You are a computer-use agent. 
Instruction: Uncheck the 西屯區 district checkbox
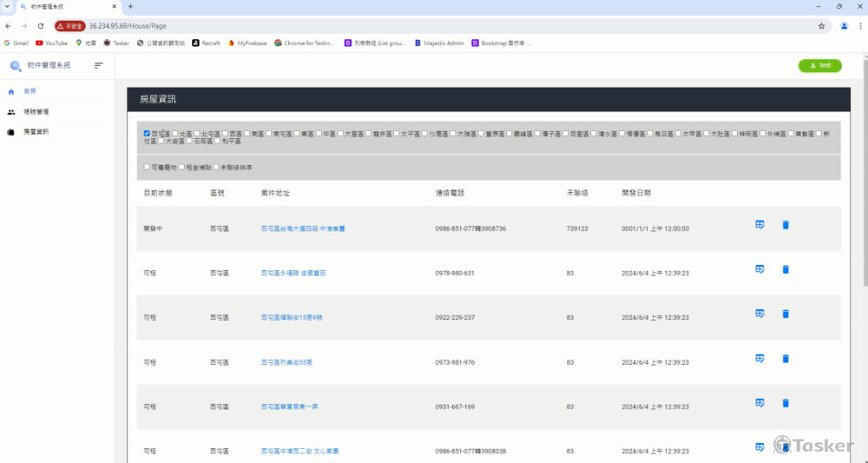tap(147, 134)
